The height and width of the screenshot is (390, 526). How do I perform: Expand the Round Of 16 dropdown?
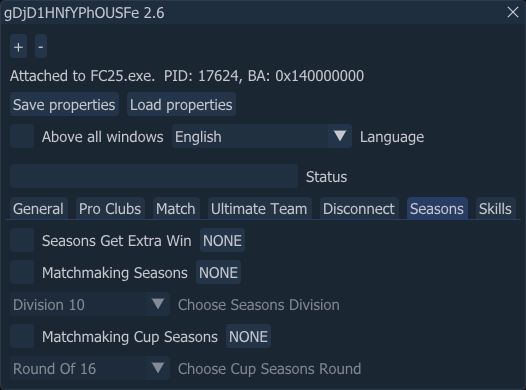coord(158,368)
